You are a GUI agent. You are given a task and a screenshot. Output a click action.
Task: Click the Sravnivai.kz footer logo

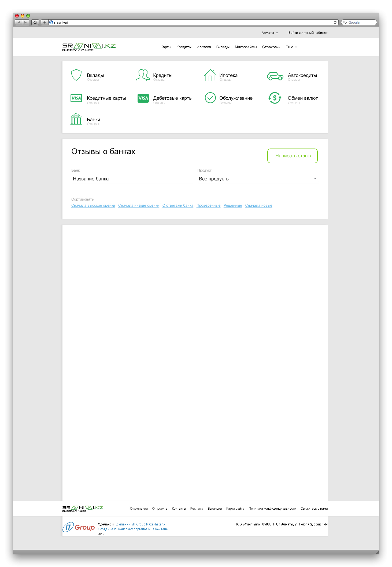83,509
